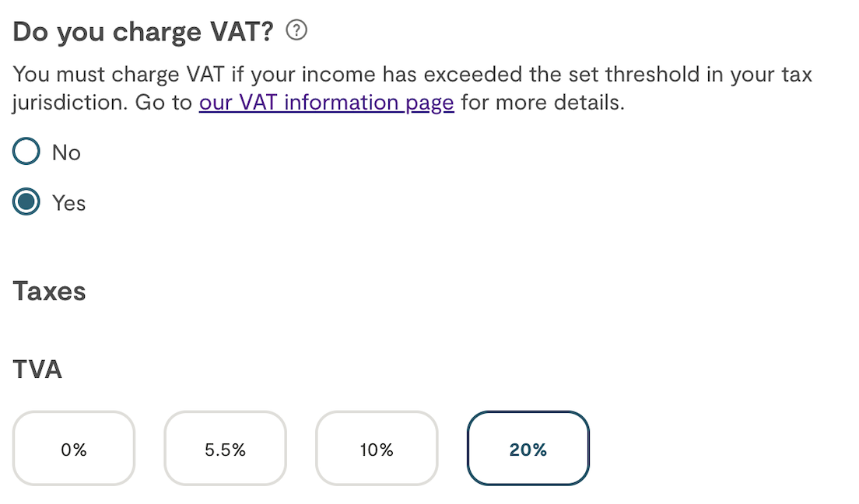The image size is (859, 504).
Task: Indicate you do not charge VAT
Action: 26,151
